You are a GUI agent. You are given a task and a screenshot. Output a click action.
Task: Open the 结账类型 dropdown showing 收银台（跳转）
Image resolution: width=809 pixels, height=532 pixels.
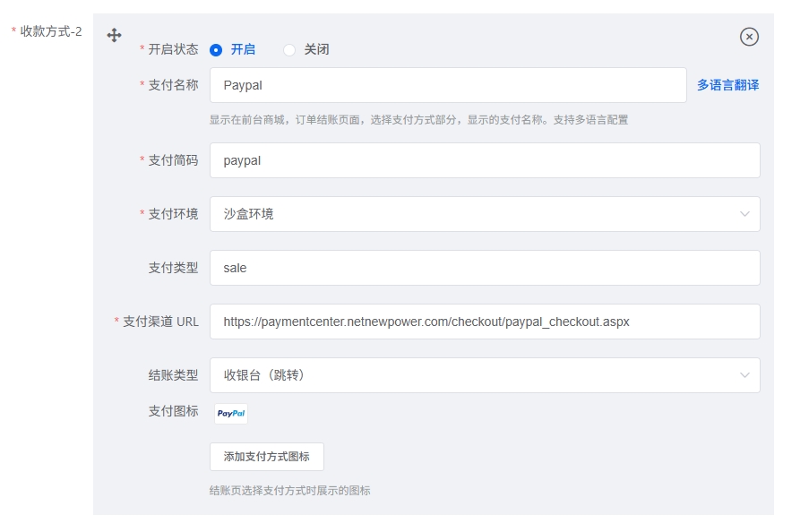[x=485, y=375]
